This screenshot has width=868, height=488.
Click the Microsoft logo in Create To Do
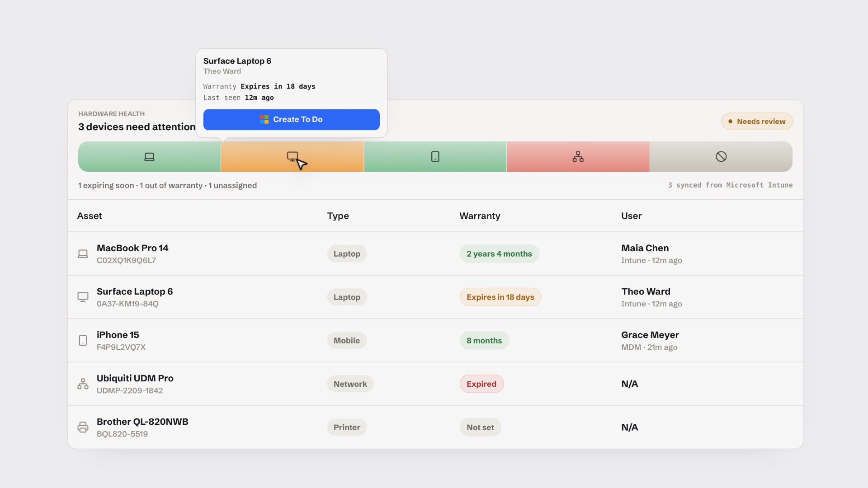264,119
